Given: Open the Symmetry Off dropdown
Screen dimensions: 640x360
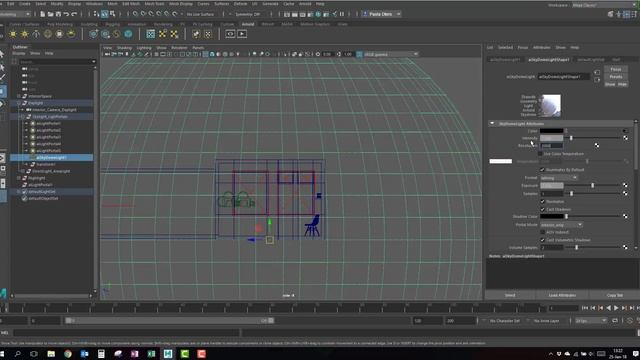Looking at the screenshot, I should point(248,14).
